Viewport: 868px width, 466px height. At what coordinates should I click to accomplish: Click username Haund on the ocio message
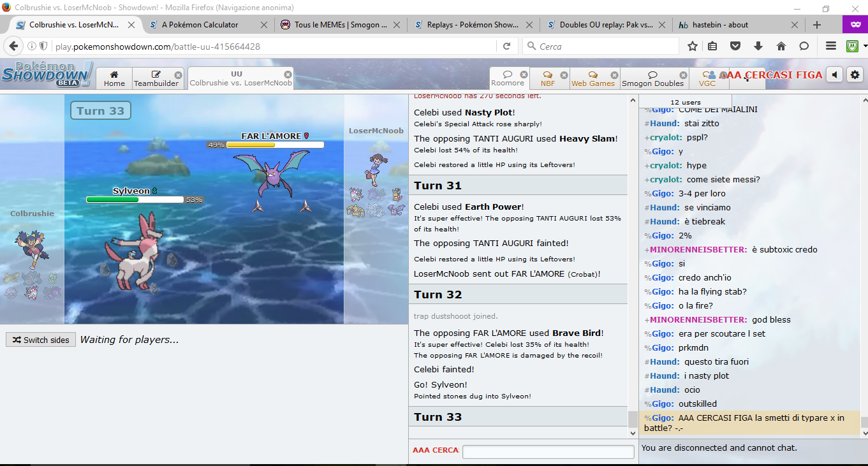(665, 390)
